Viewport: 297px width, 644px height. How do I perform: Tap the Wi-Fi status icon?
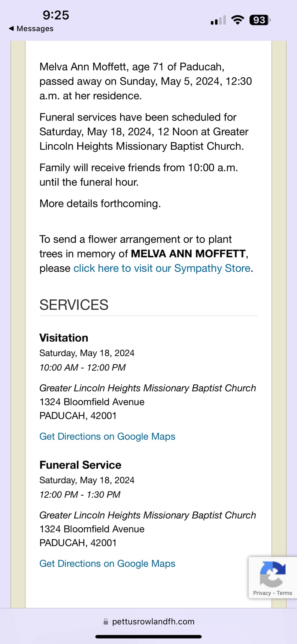[x=238, y=20]
